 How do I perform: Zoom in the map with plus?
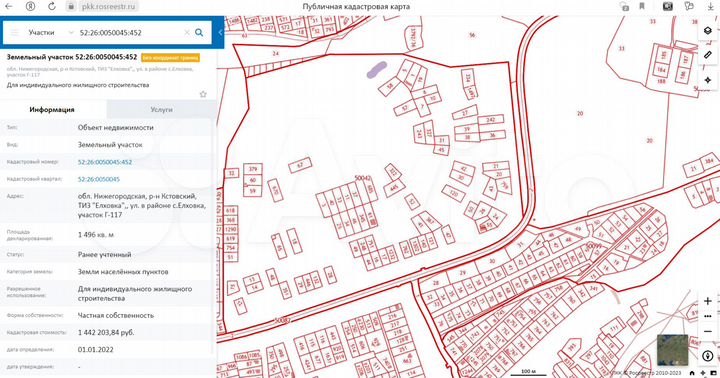tap(708, 301)
